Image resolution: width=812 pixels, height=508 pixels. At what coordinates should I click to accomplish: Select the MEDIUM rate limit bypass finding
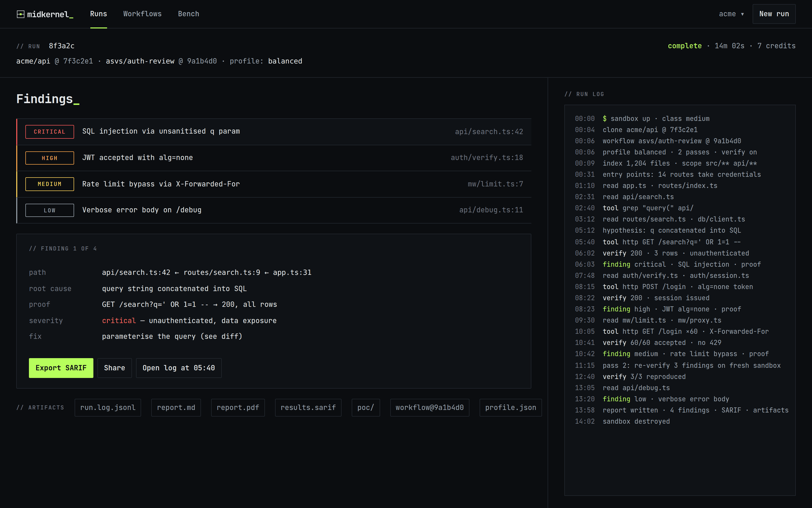(274, 184)
